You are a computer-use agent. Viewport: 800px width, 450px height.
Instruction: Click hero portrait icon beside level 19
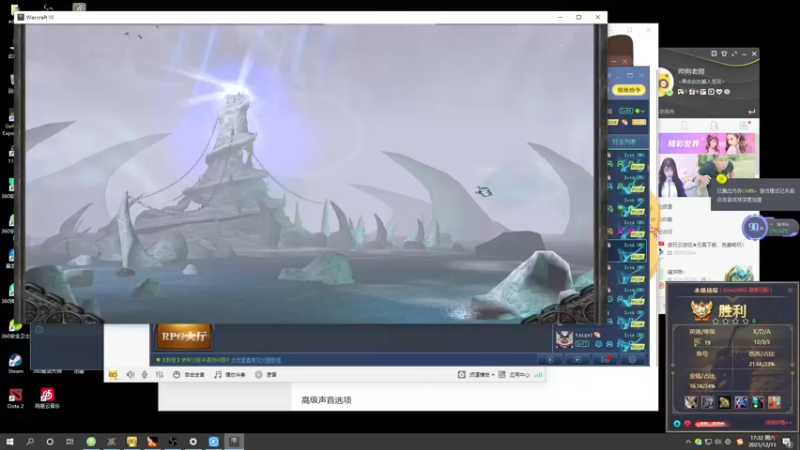tap(697, 342)
